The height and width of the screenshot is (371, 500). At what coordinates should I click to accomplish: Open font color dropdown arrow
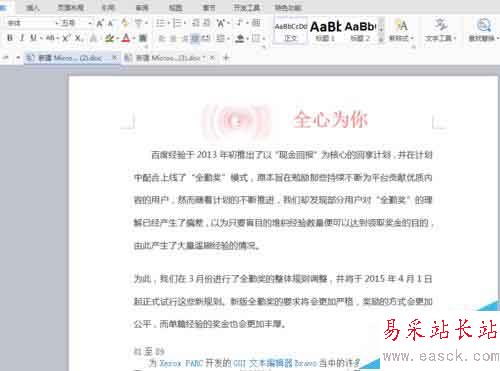[134, 38]
